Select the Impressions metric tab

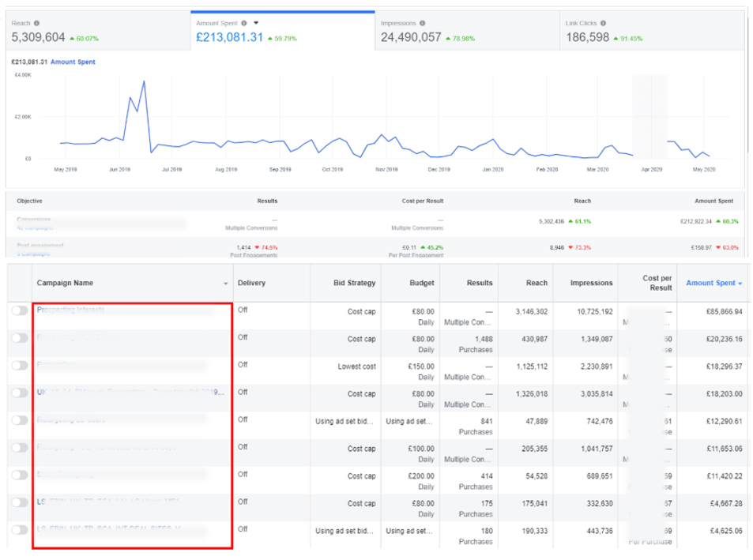tap(467, 31)
